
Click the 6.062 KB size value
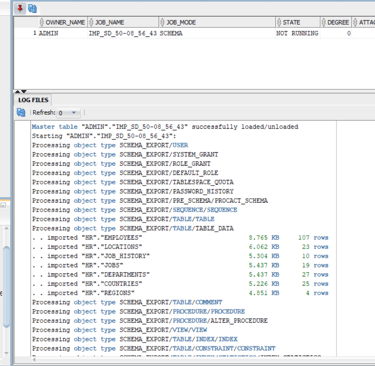[264, 247]
